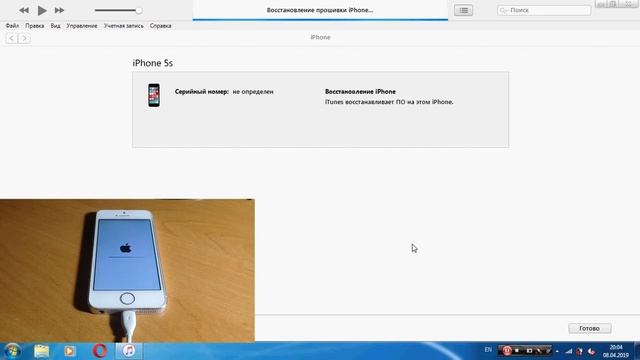Image resolution: width=640 pixels, height=360 pixels.
Task: Open the media player taskbar icon
Action: click(70, 351)
